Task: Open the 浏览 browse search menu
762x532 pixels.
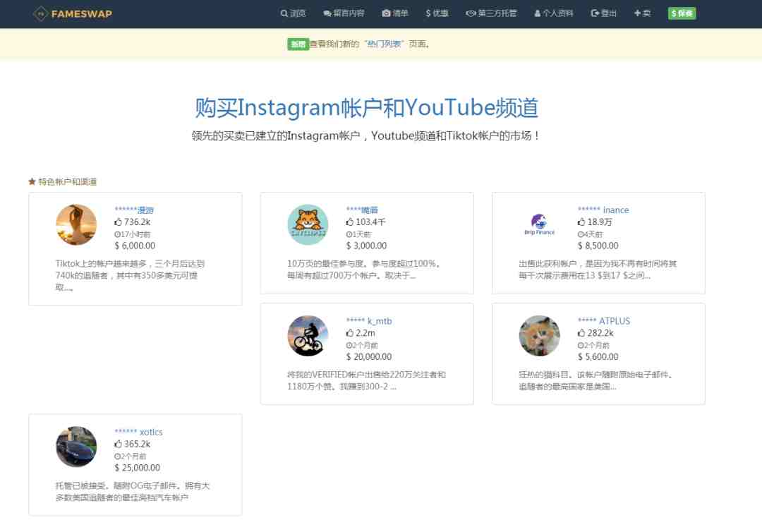Action: point(293,13)
